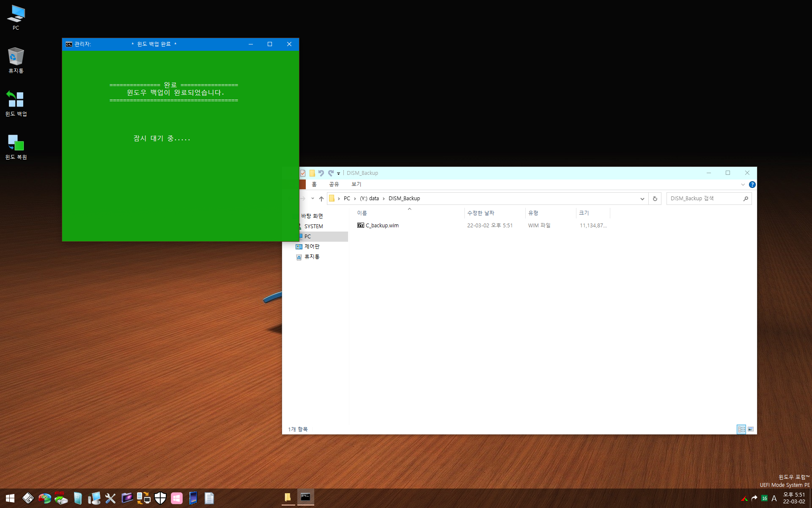Screen dimensions: 812x508
Task: Open the wrench and screwdriver tools icon
Action: point(110,498)
